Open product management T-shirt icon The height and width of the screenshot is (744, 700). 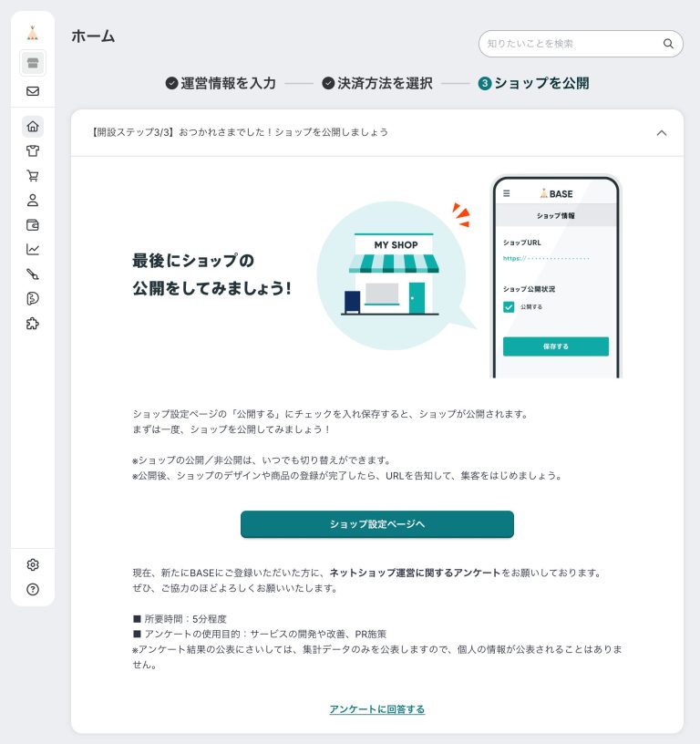(33, 151)
